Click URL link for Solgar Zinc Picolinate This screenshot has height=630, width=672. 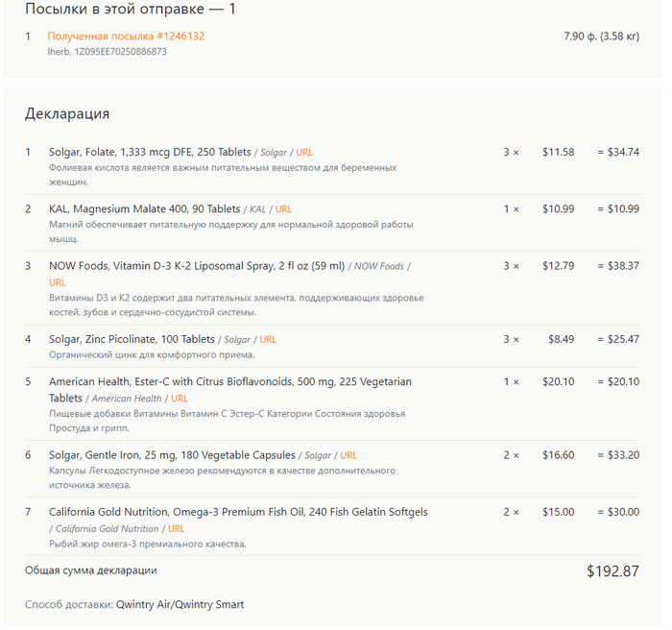(268, 340)
